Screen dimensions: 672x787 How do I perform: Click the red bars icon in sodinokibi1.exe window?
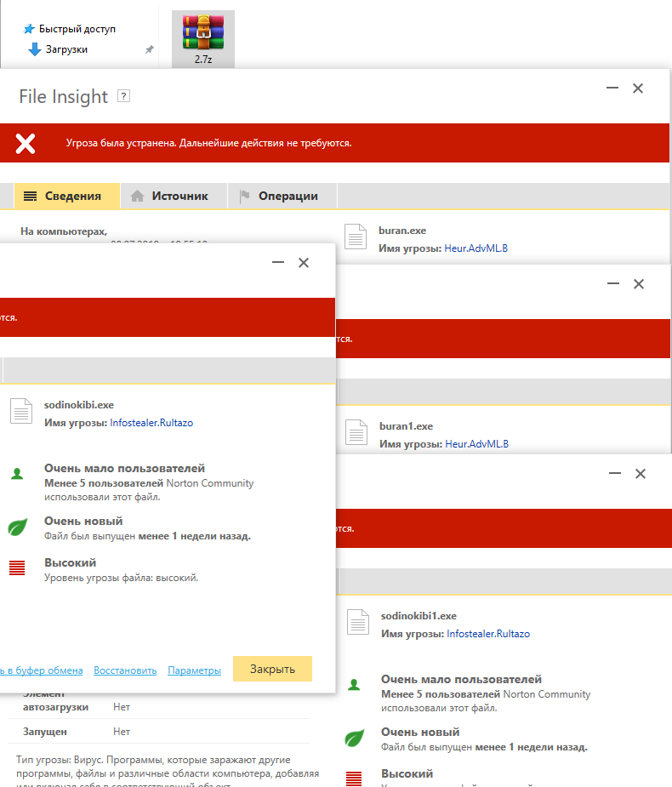pyautogui.click(x=354, y=778)
